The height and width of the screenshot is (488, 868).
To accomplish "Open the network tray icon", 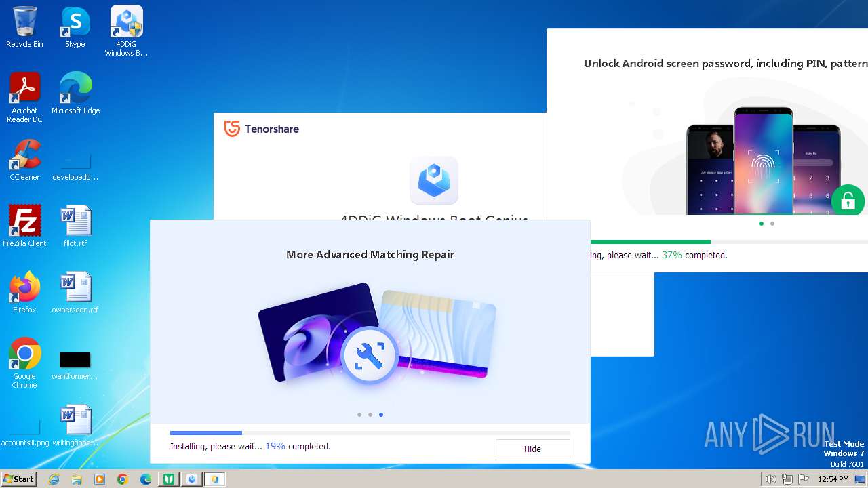I will (x=787, y=479).
